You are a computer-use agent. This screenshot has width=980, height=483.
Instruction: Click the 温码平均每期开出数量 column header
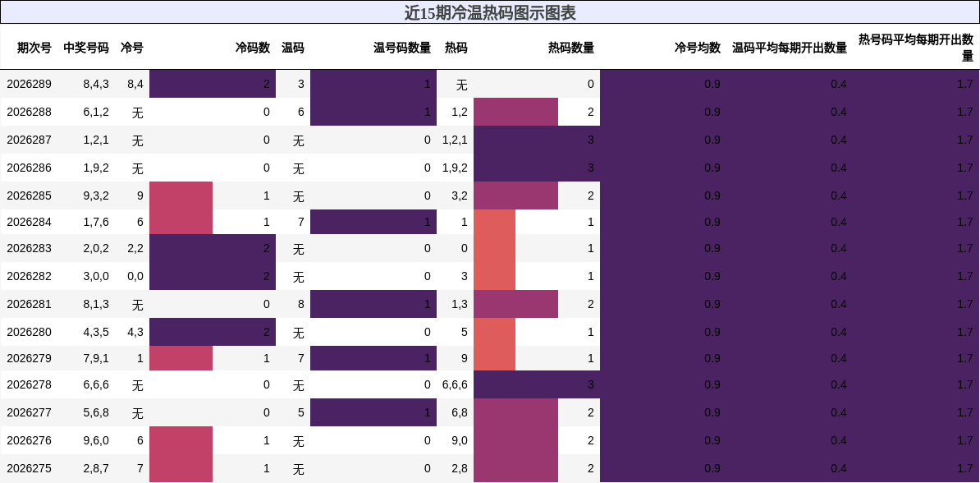[x=790, y=48]
